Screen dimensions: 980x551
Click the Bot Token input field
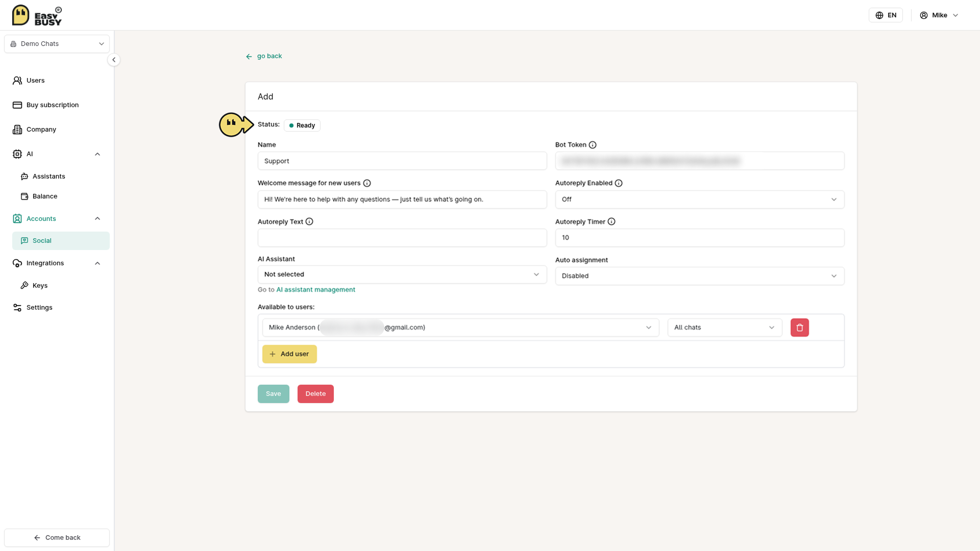pos(699,161)
